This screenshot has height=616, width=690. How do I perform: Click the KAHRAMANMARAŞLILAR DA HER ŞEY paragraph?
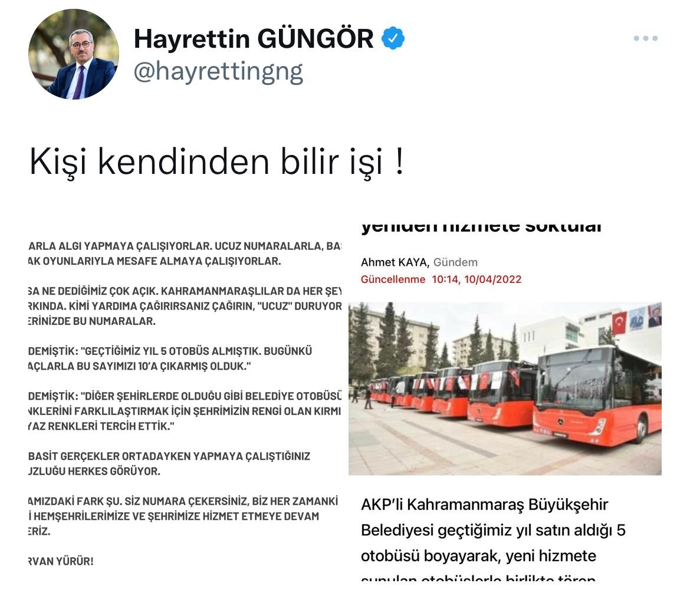click(185, 307)
